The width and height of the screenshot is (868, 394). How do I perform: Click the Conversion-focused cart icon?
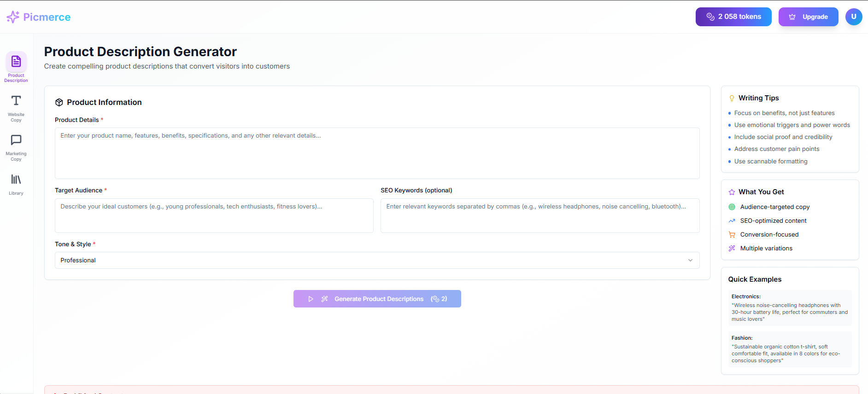pos(732,235)
